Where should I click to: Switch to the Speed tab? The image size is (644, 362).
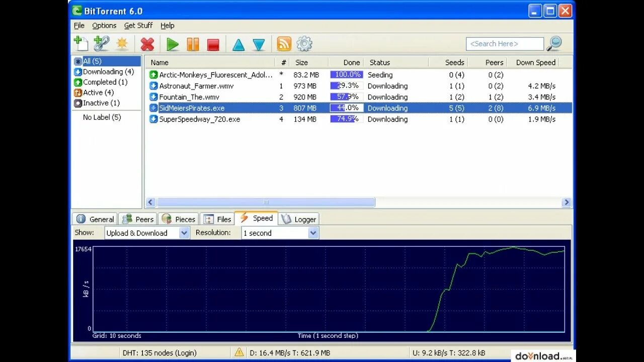256,218
